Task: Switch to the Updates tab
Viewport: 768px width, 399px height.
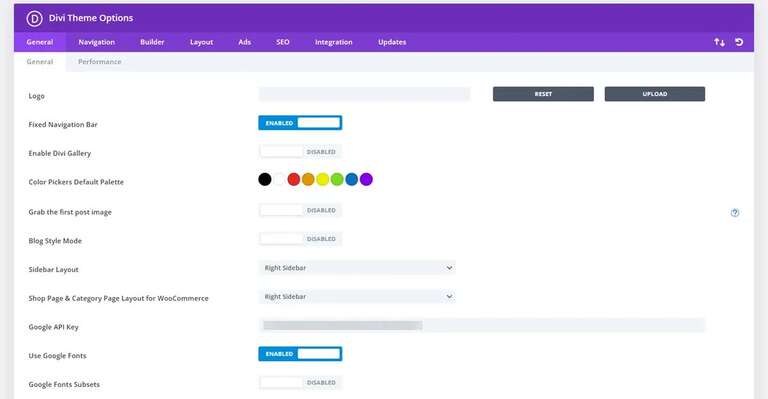Action: (392, 42)
